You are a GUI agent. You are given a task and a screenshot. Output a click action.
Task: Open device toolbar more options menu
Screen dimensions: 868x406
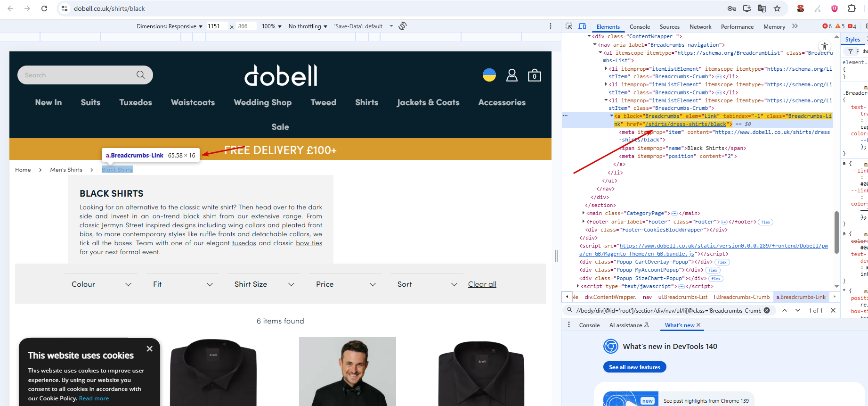(x=551, y=26)
